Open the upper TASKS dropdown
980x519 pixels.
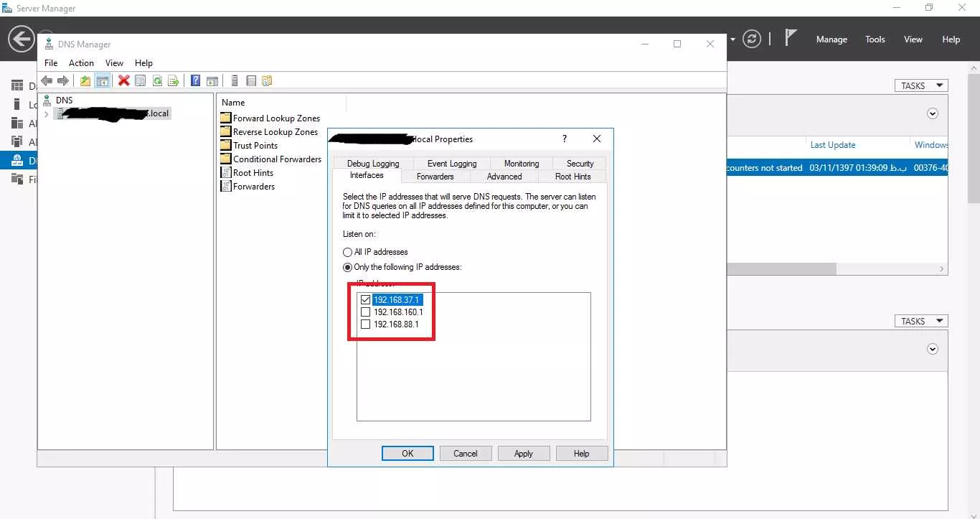pos(921,85)
